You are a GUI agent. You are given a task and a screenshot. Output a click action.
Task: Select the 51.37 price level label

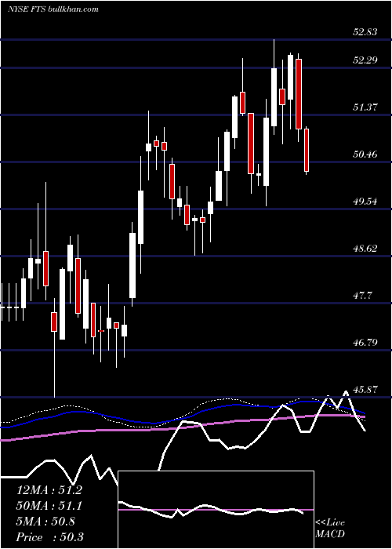[x=365, y=107]
